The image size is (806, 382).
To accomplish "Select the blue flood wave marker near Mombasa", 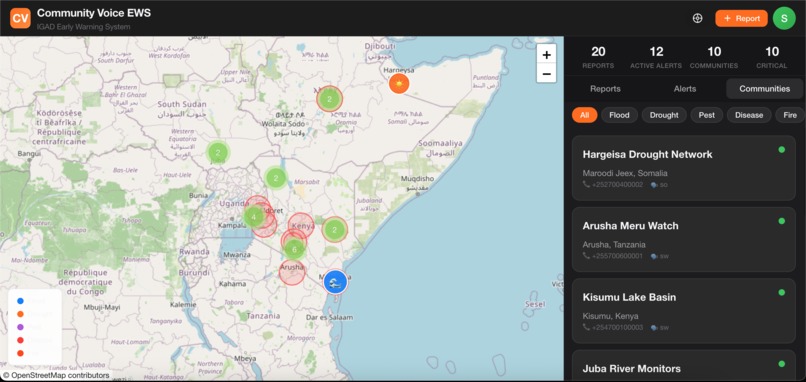I will (335, 282).
